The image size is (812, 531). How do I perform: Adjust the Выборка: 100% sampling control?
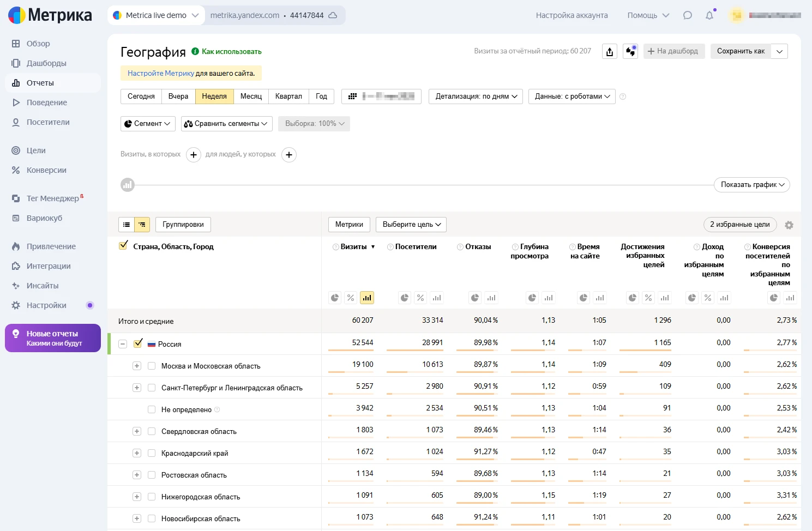(314, 124)
